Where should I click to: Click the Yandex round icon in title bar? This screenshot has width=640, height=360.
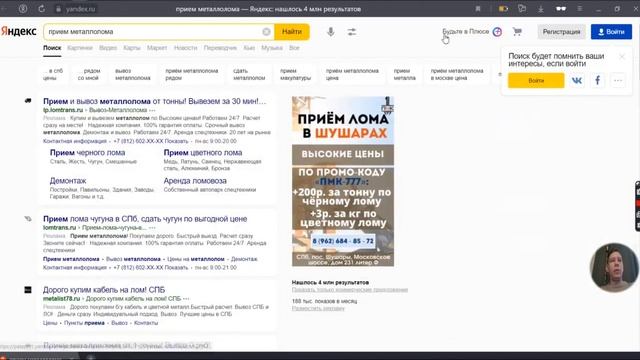tap(23, 9)
